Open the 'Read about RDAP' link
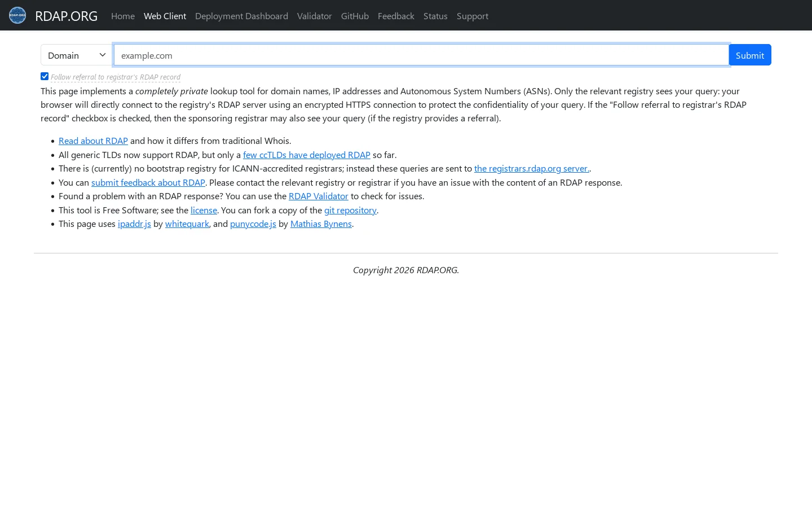812x508 pixels. (x=93, y=141)
